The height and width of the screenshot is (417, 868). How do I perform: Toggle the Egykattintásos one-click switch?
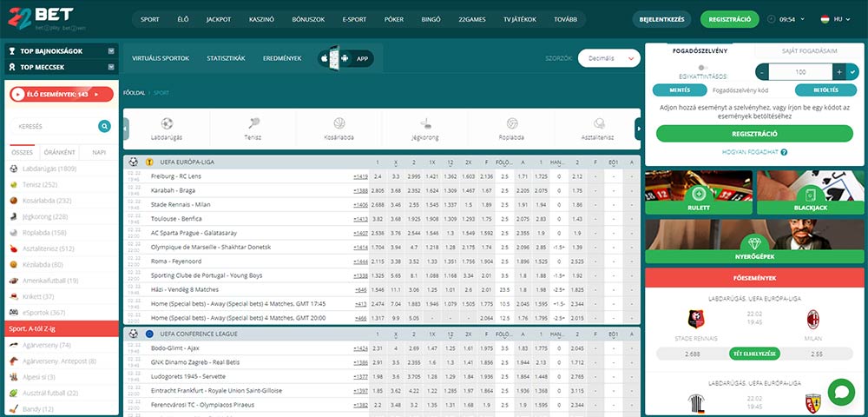coord(703,68)
